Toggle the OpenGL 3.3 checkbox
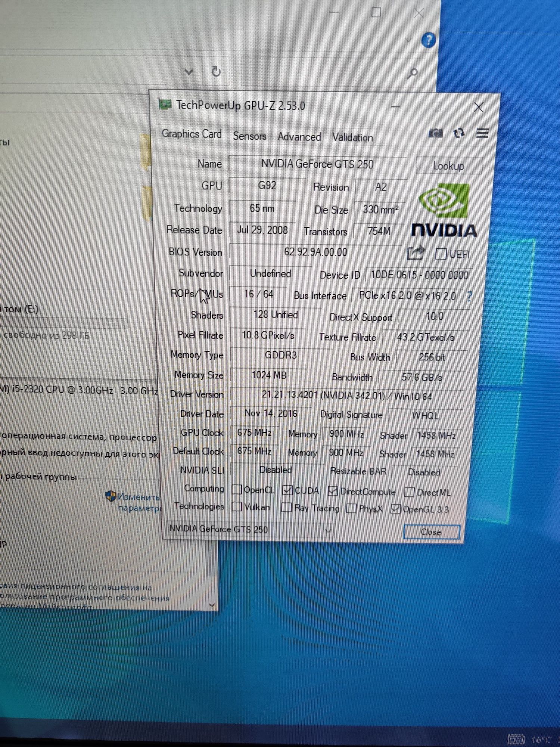The height and width of the screenshot is (747, 560). point(395,509)
